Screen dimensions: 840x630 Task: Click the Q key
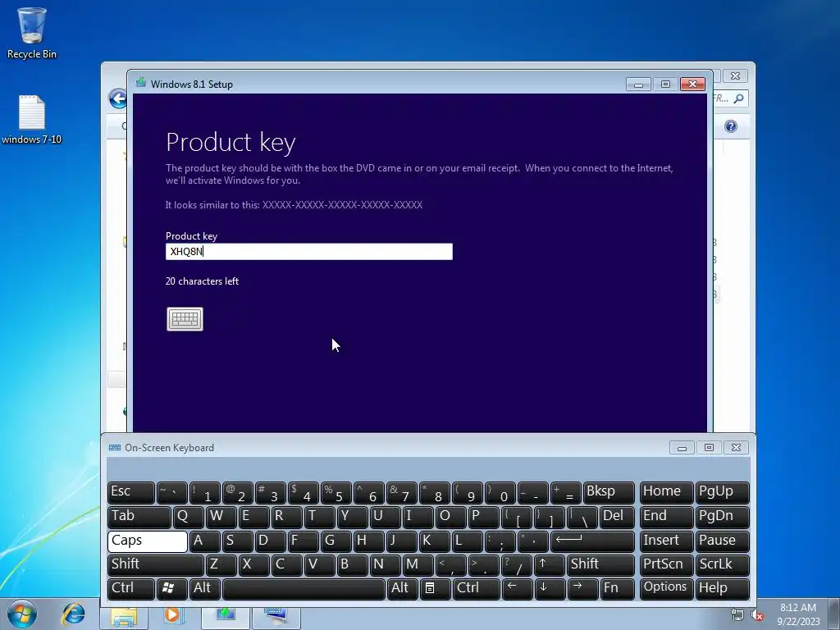(x=189, y=517)
